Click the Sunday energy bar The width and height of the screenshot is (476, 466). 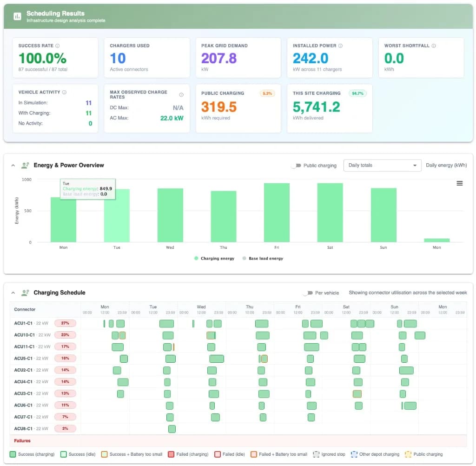[x=383, y=215]
